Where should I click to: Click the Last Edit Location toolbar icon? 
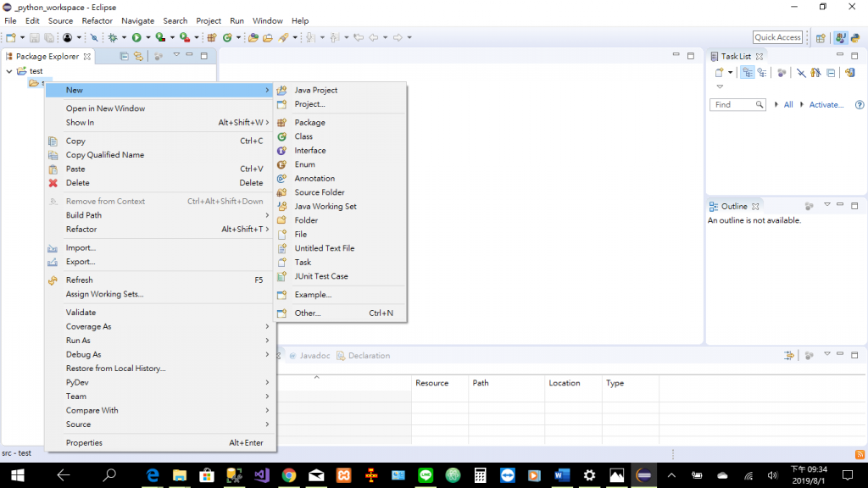pyautogui.click(x=359, y=37)
